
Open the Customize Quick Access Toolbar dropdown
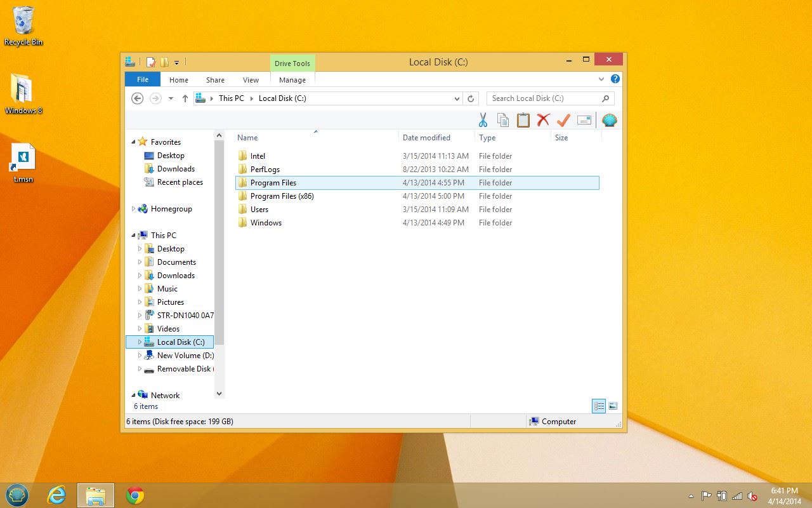(176, 62)
